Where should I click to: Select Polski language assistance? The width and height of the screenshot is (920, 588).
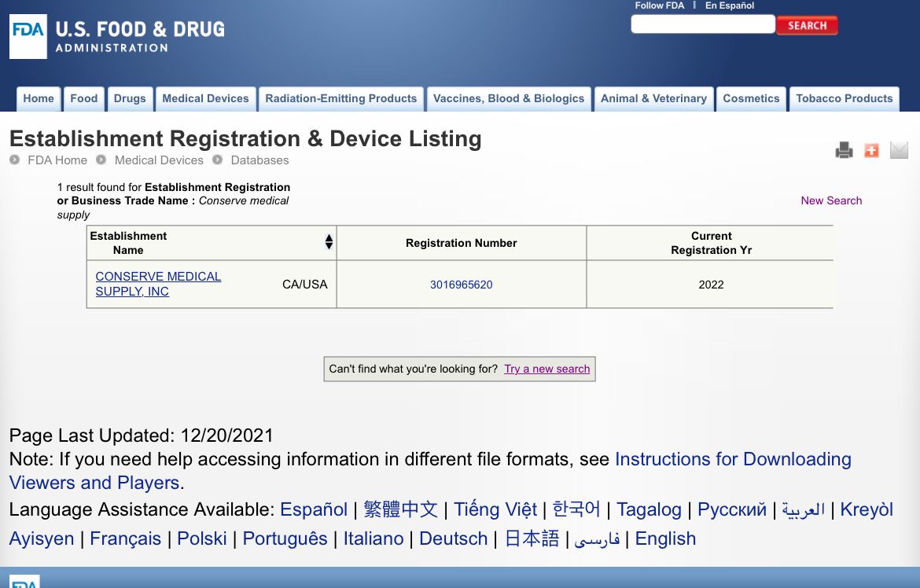[x=202, y=538]
